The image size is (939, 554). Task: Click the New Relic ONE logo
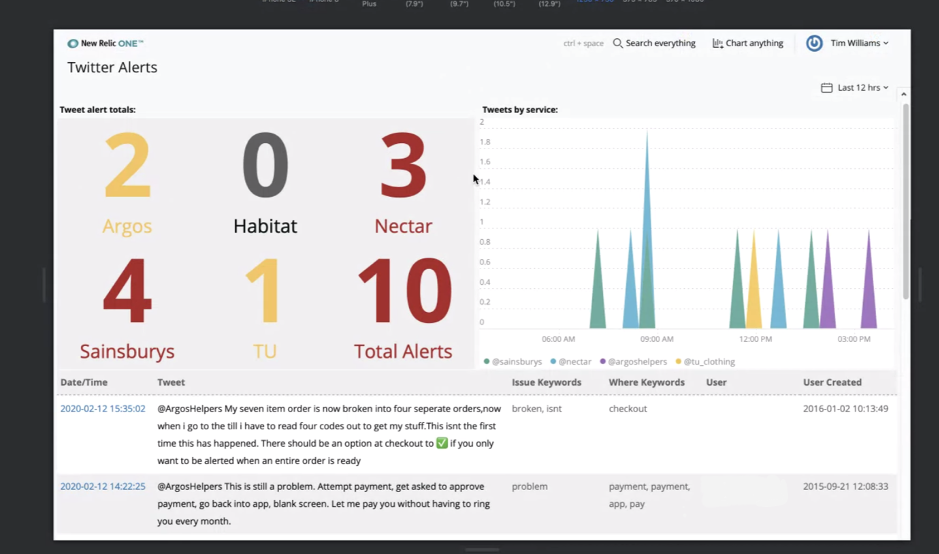pos(105,43)
